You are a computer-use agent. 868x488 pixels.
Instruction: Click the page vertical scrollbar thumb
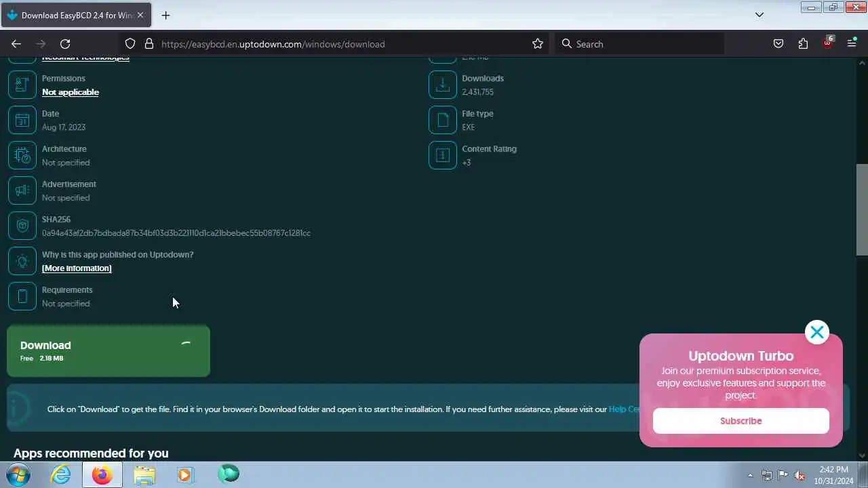[862, 209]
